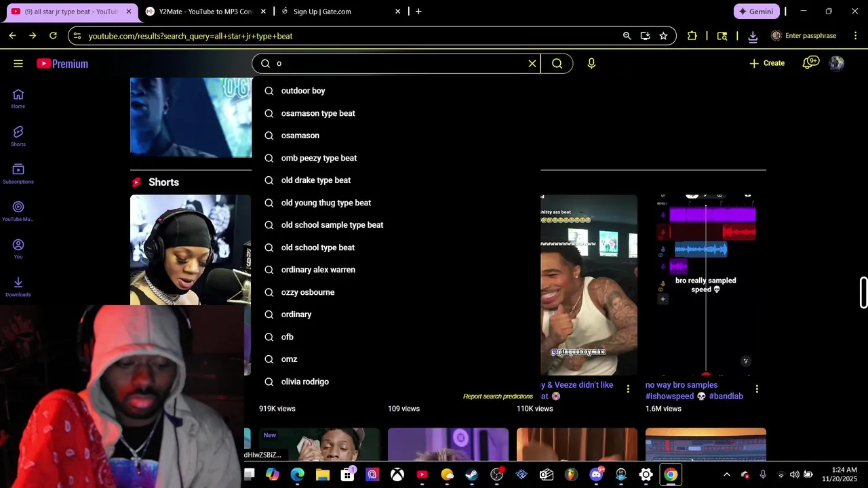Open Downloads in the YouTube sidebar
868x488 pixels.
coord(18,287)
